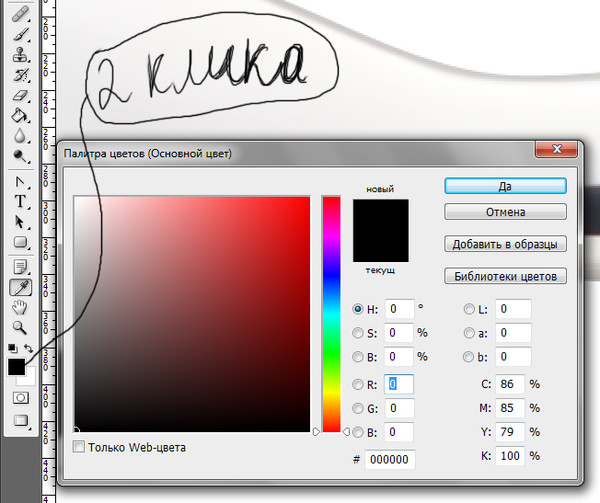
Task: Select the Dodge tool
Action: [x=20, y=156]
